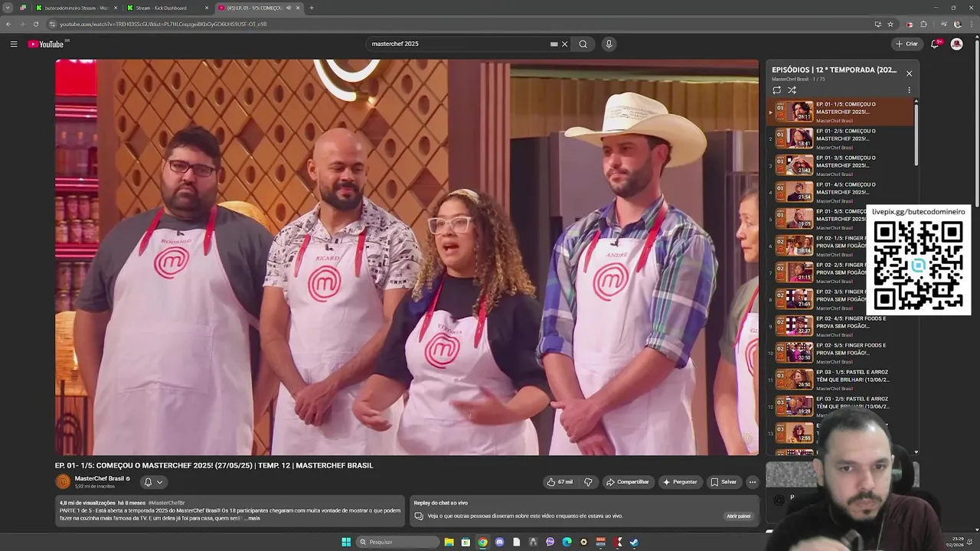Image resolution: width=980 pixels, height=551 pixels.
Task: Reload the page
Action: 35,24
